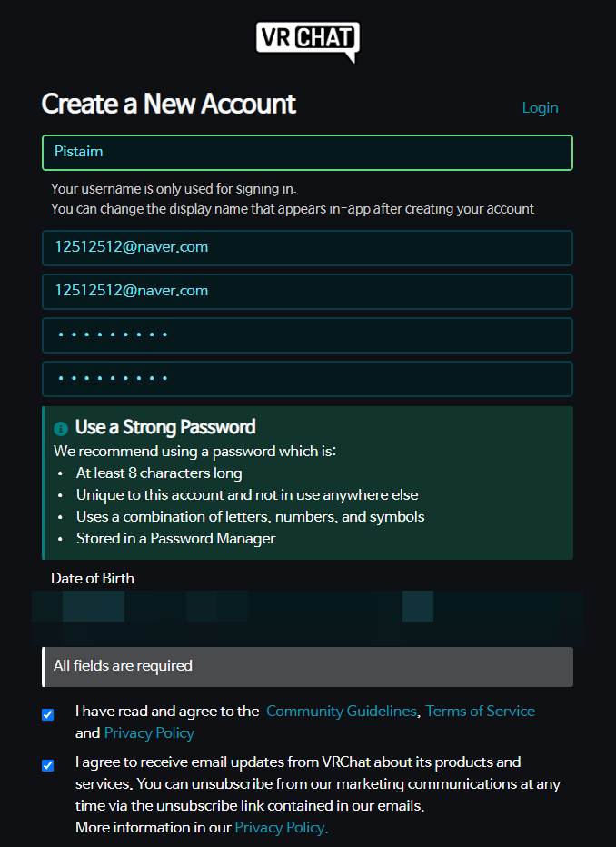Open Privacy Policy link after 'More information in our'
Viewport: 616px width, 847px height.
[280, 828]
